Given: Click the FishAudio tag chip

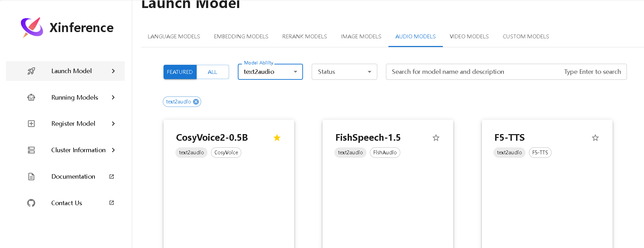Looking at the screenshot, I should click(385, 153).
